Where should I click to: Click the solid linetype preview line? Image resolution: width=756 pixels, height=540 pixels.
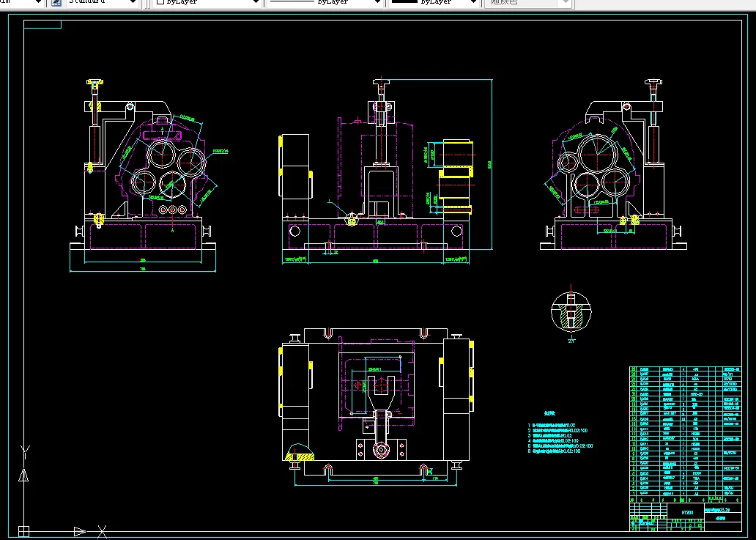click(292, 1)
